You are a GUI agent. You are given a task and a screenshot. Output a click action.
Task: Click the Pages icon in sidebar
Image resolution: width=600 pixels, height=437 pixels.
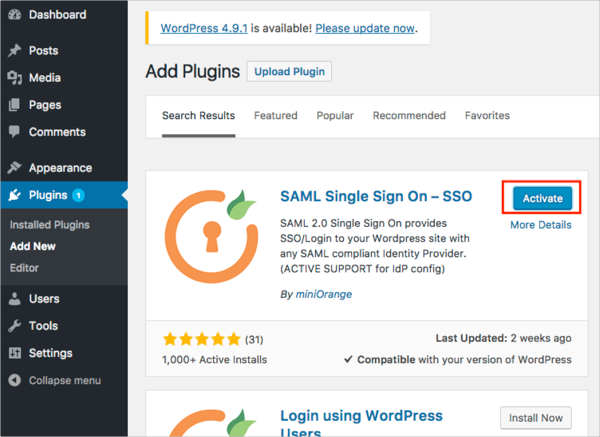click(14, 105)
